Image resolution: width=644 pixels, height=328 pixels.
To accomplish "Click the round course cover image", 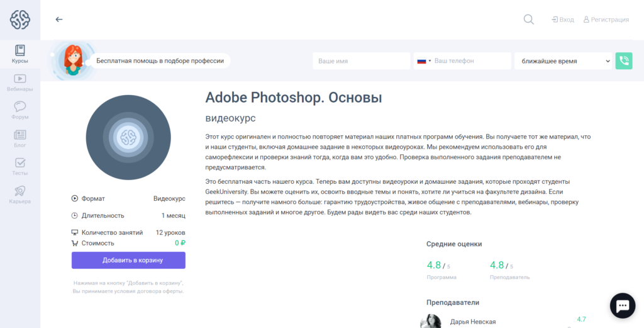I will click(128, 137).
